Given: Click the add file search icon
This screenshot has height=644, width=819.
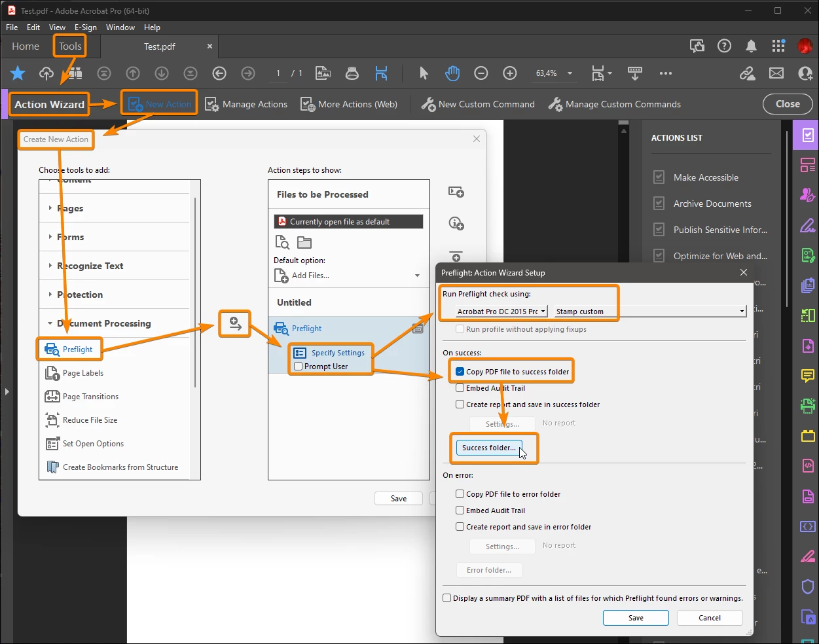Looking at the screenshot, I should (282, 242).
